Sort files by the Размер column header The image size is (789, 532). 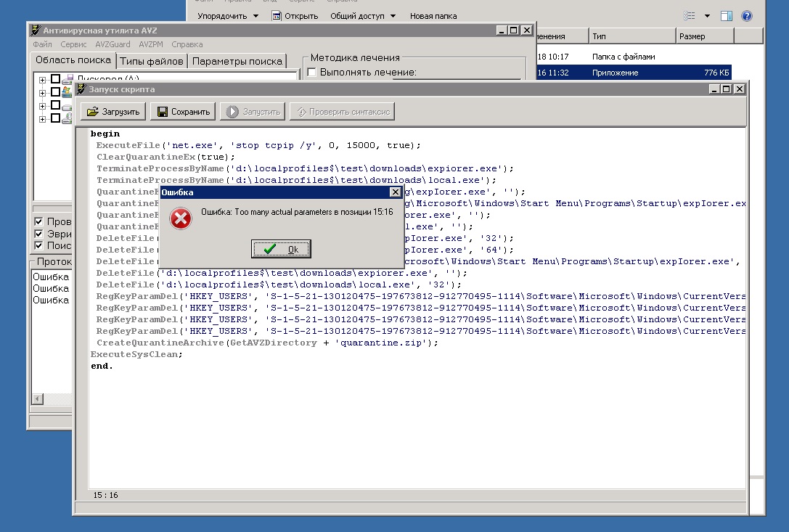coord(703,36)
